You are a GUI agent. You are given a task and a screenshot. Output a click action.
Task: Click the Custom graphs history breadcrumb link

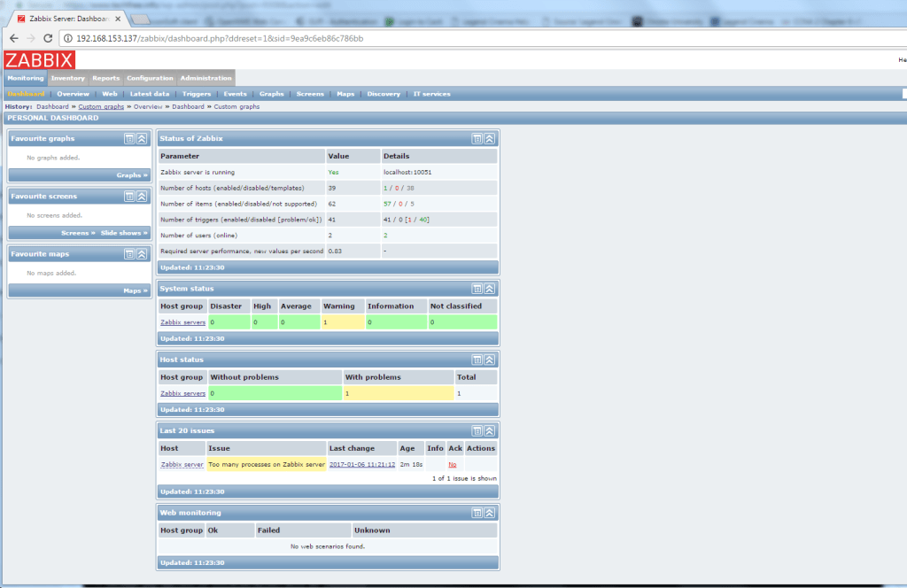[x=100, y=105]
